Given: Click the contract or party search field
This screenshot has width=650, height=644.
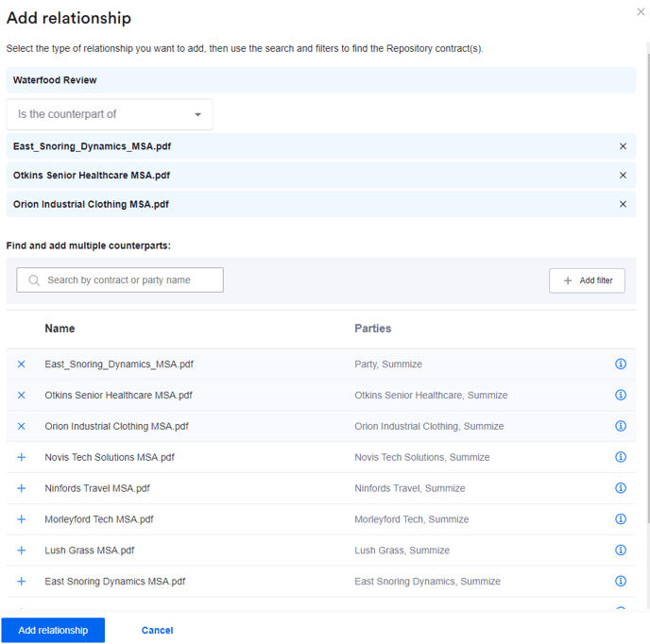Looking at the screenshot, I should coord(120,280).
